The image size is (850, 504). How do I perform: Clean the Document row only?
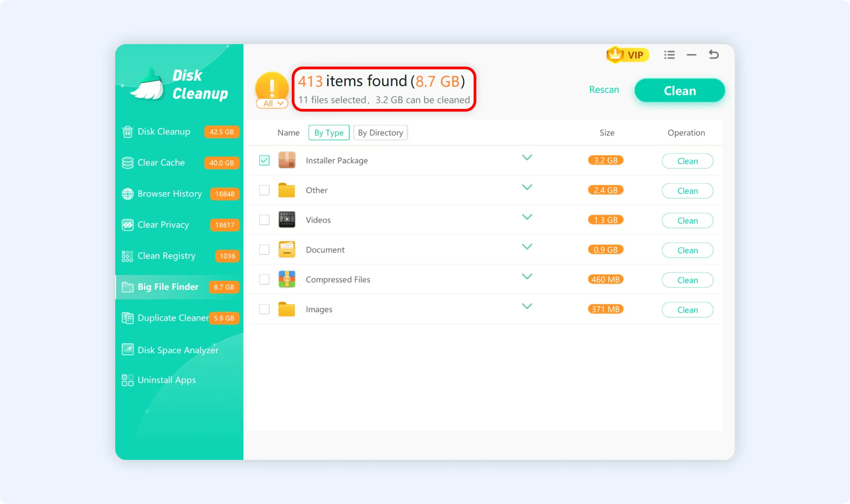687,250
